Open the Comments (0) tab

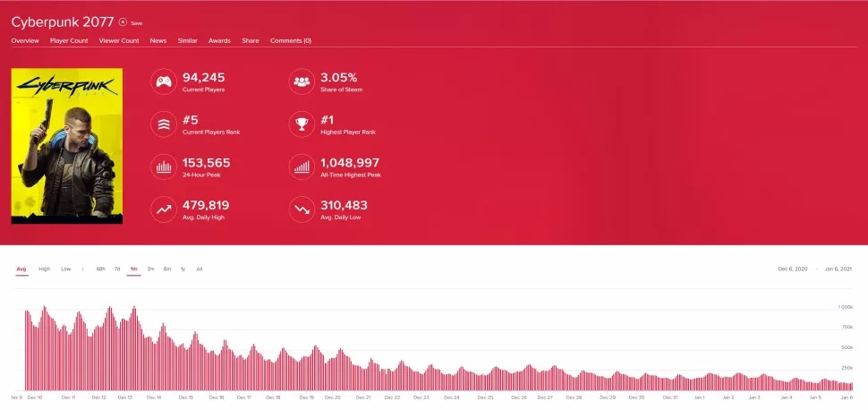(291, 40)
